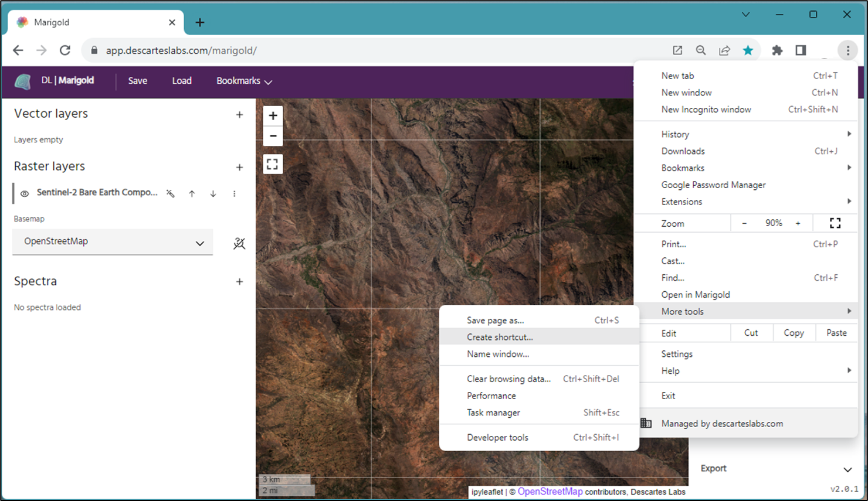The image size is (868, 501).
Task: Click Save in the Marigold toolbar
Action: 138,81
